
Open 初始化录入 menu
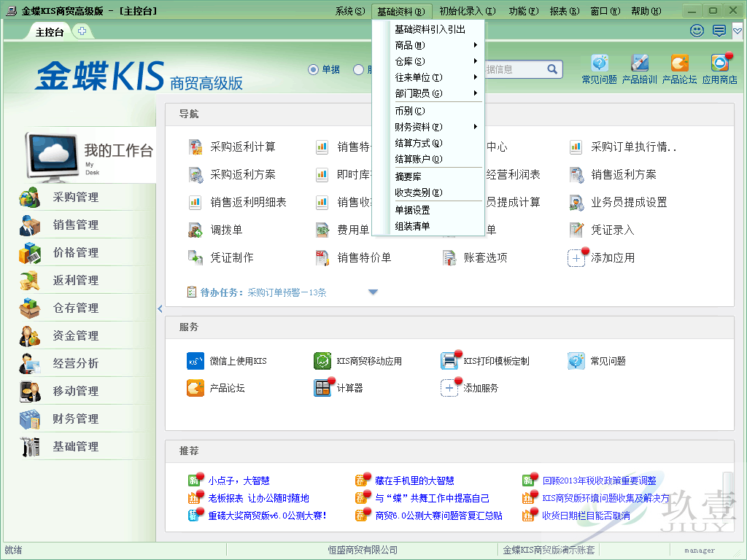pyautogui.click(x=468, y=11)
